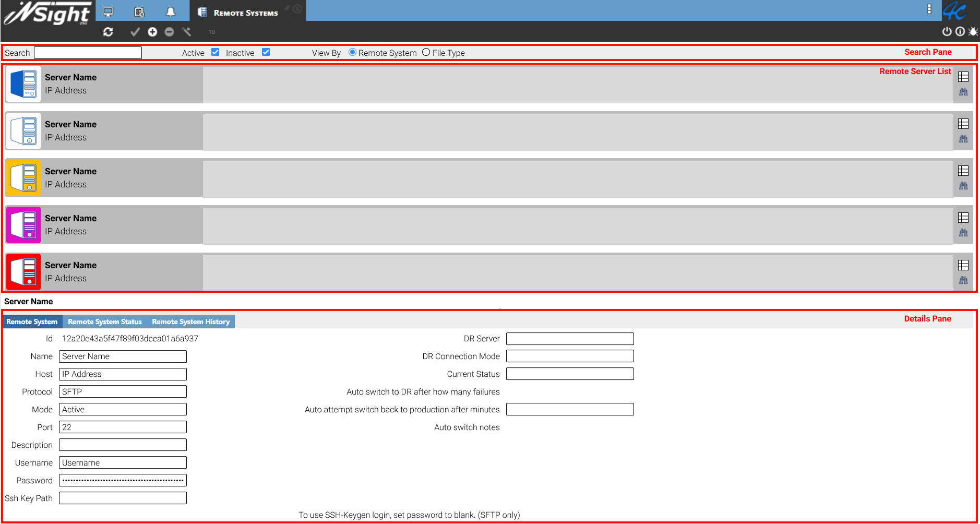Toggle the Inactive checkbox
Viewport: 980px width, 524px height.
[266, 52]
